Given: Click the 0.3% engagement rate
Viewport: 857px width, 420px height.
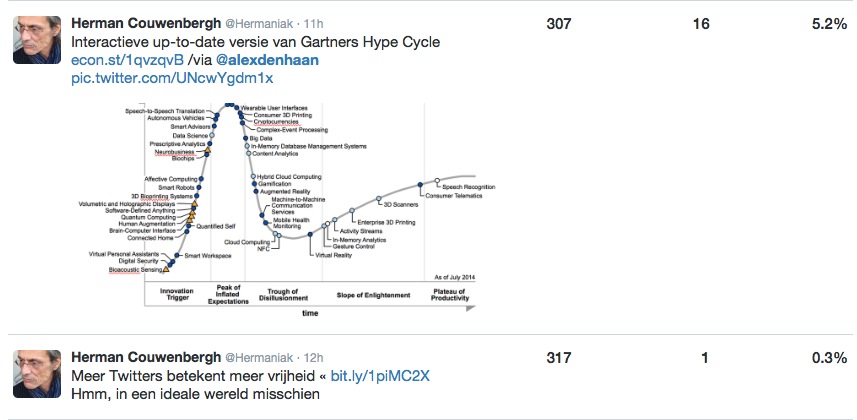Looking at the screenshot, I should point(829,358).
